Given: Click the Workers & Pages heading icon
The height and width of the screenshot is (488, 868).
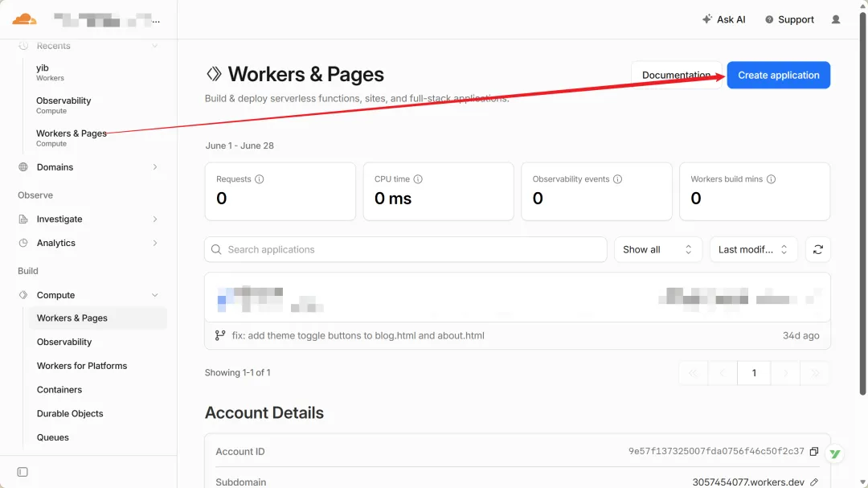Looking at the screenshot, I should (x=214, y=74).
